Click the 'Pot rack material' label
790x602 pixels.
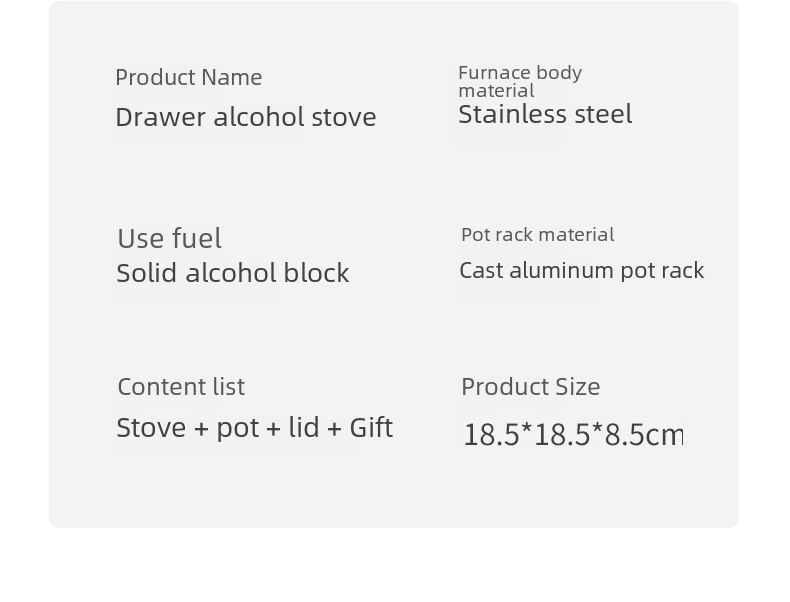tap(538, 235)
